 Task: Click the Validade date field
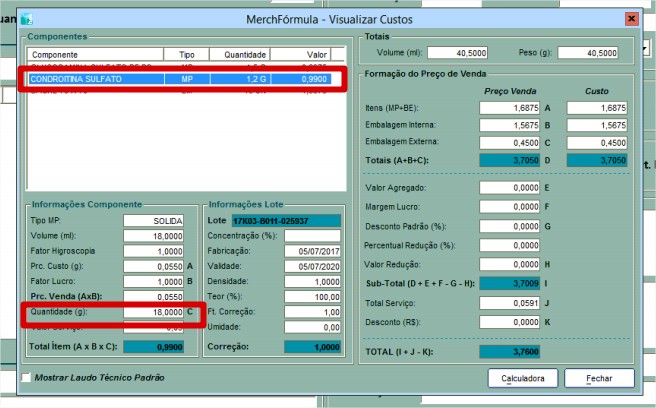point(312,267)
